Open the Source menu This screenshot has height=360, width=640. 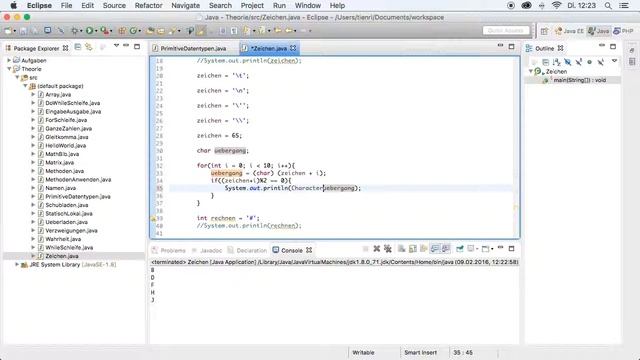[x=114, y=5]
